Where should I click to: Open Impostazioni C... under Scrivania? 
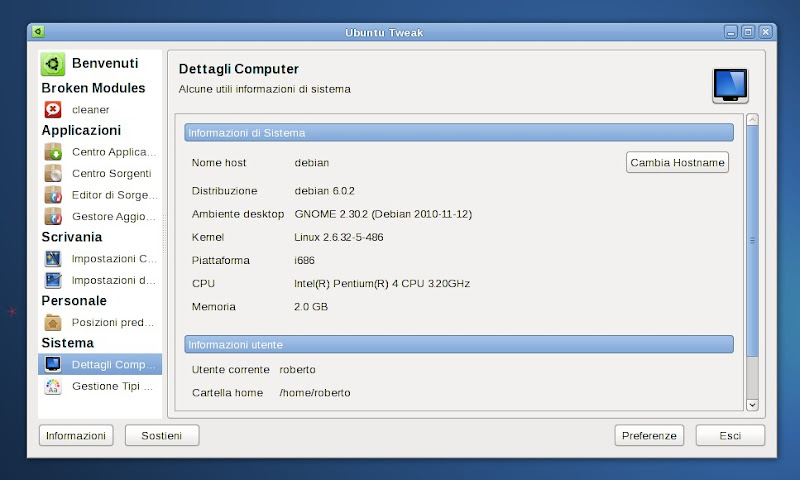click(100, 259)
